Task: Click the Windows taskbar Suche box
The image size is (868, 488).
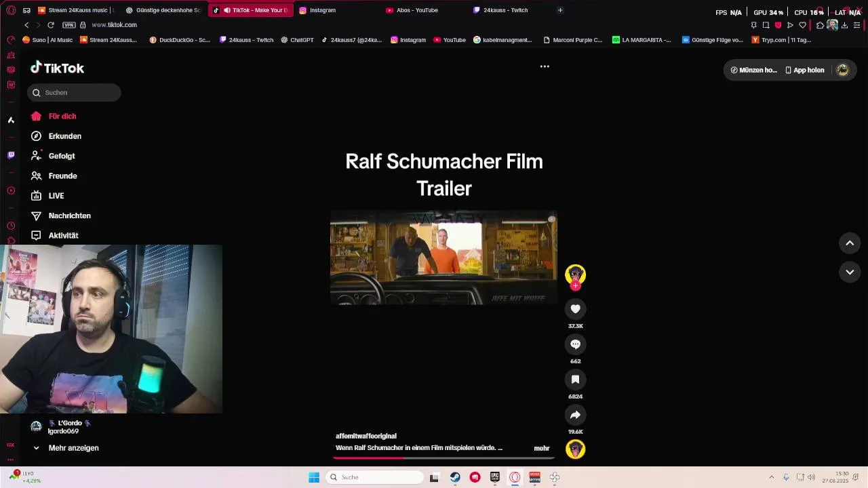Action: coord(375,477)
